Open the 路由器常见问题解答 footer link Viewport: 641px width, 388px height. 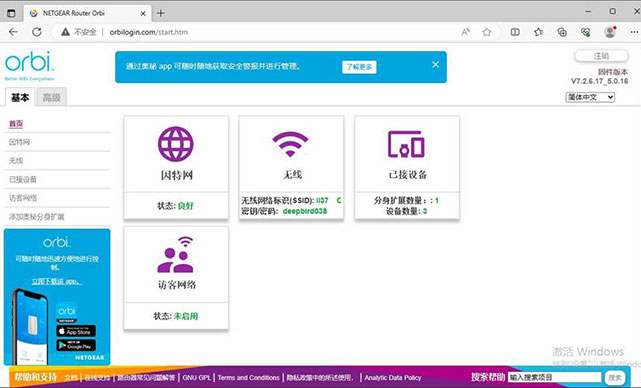pyautogui.click(x=146, y=378)
